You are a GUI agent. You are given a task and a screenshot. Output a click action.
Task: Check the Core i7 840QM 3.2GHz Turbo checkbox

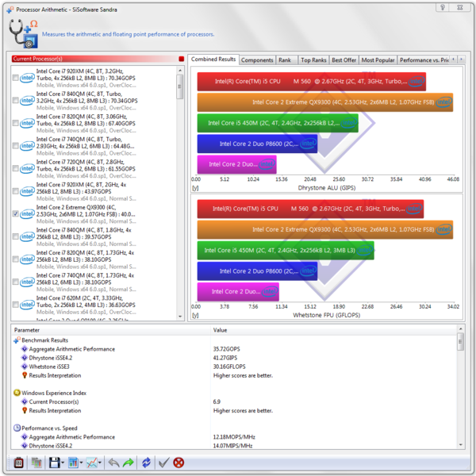tap(16, 101)
